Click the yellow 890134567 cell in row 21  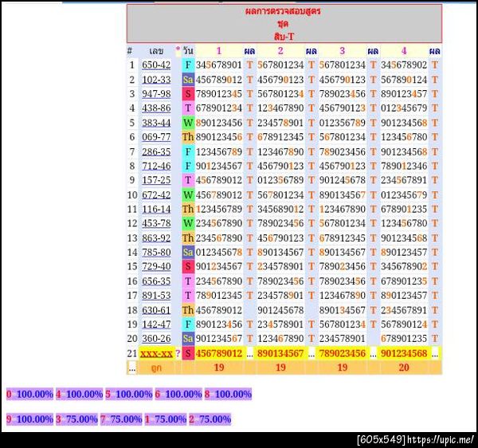click(x=280, y=353)
